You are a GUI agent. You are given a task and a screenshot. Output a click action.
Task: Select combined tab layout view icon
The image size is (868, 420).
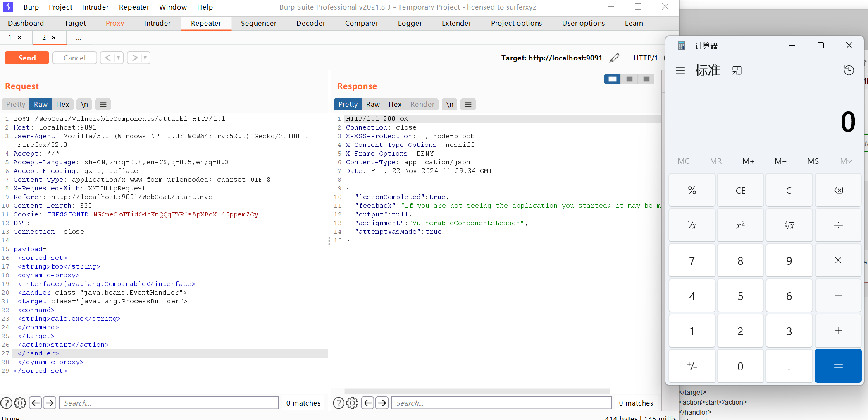(646, 79)
